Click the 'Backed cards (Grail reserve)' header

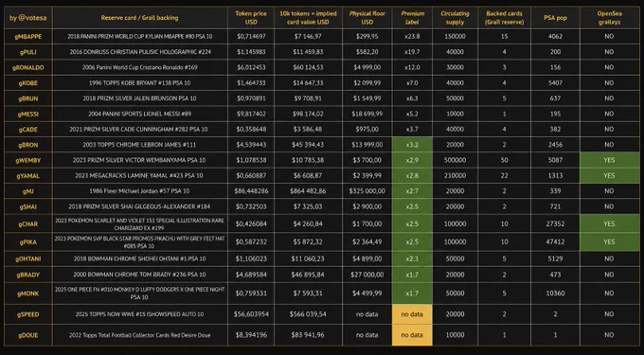pos(505,18)
